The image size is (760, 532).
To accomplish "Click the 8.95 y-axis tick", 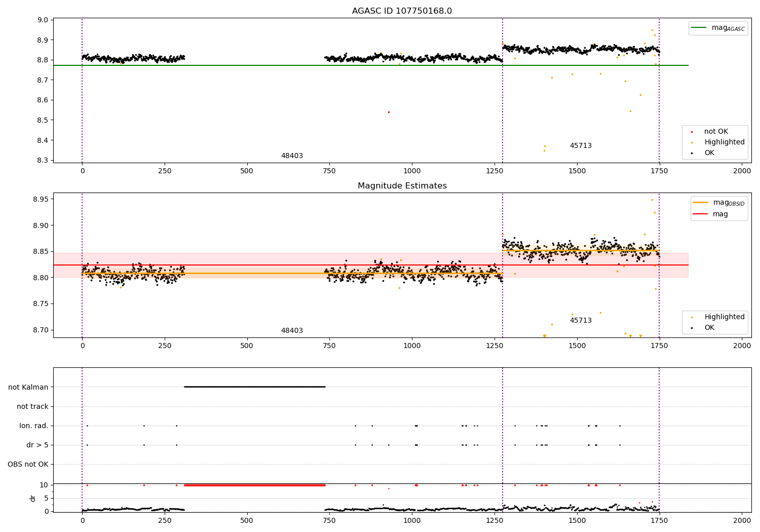I will coord(41,199).
